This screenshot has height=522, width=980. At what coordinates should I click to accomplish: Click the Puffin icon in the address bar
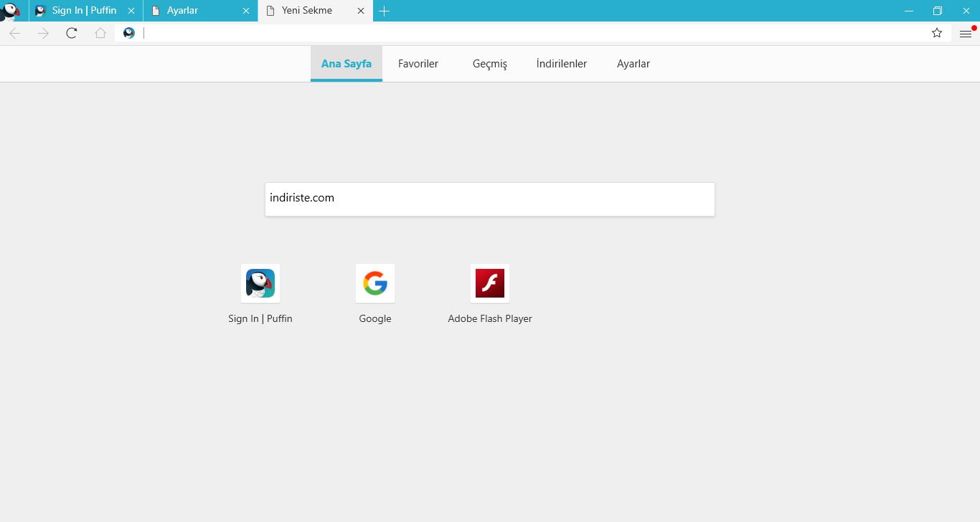[x=129, y=33]
